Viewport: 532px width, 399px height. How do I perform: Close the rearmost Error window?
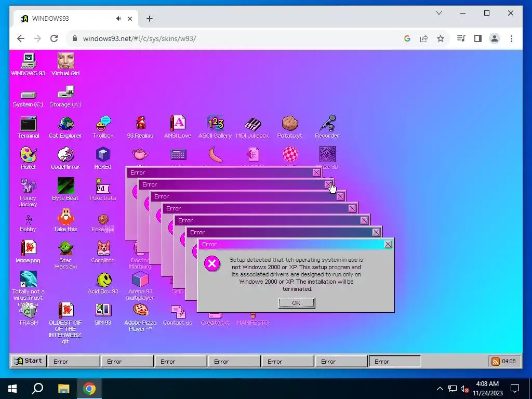tap(316, 172)
